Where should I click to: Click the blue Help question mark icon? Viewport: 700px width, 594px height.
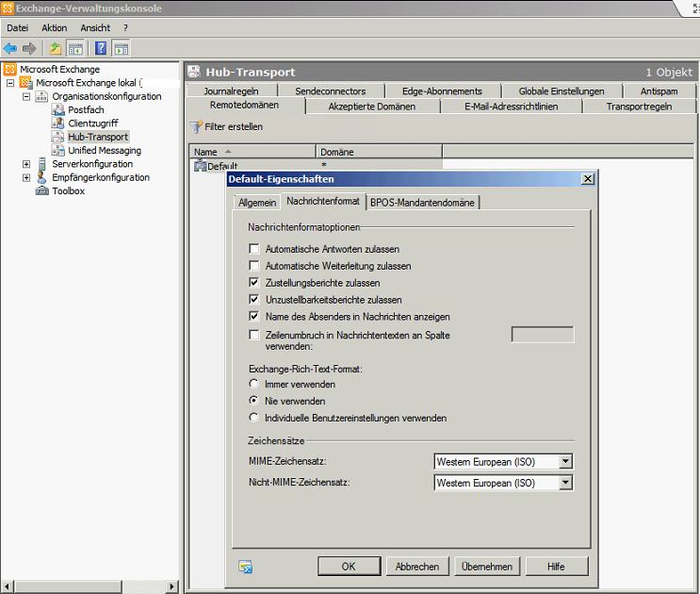pyautogui.click(x=101, y=48)
